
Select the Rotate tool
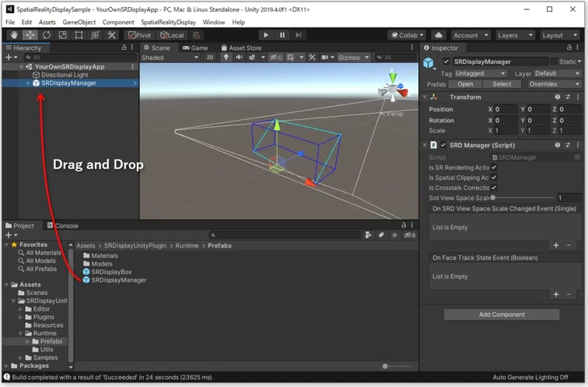click(x=46, y=35)
